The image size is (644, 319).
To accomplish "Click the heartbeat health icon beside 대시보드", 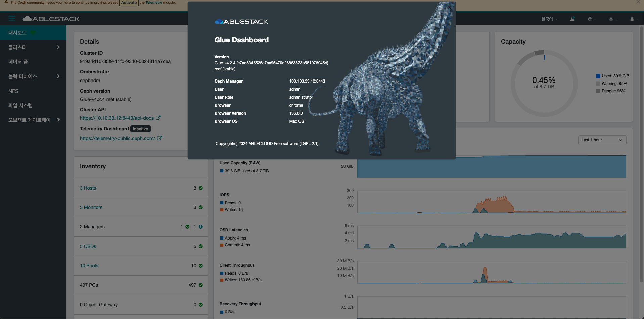I will [33, 33].
